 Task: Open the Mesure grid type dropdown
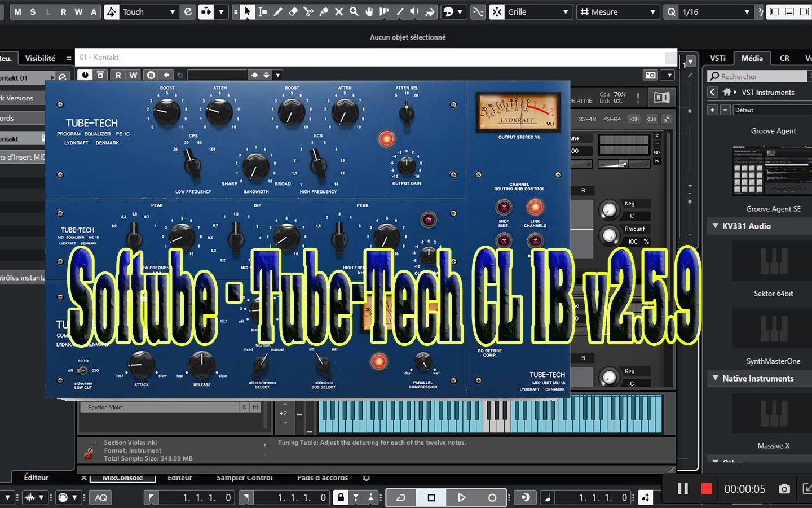tap(618, 12)
